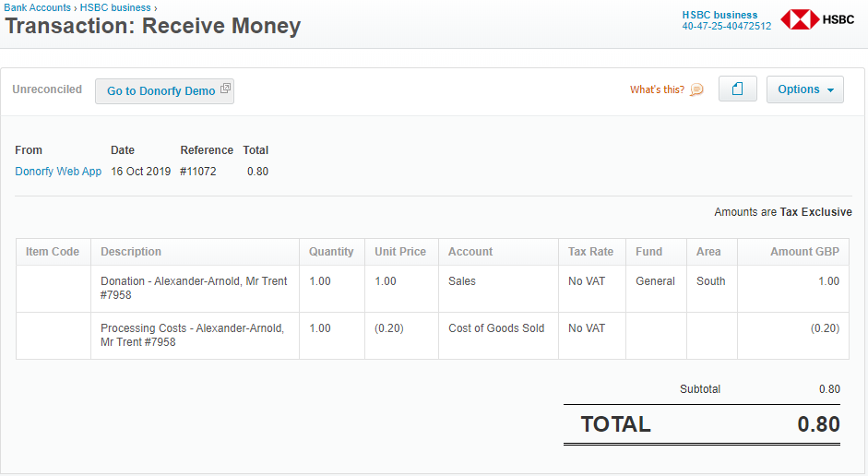Click the Options dropdown arrow

pos(830,90)
